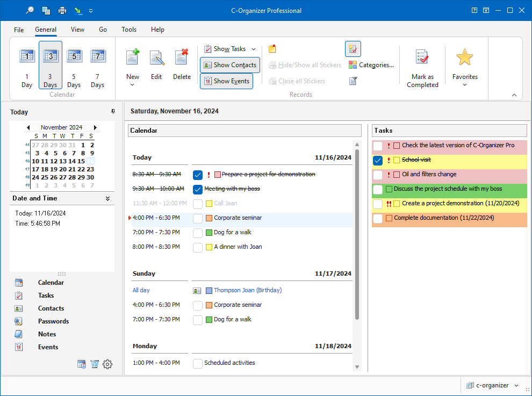Click the search magnifier in title bar
The image size is (532, 396).
click(30, 11)
